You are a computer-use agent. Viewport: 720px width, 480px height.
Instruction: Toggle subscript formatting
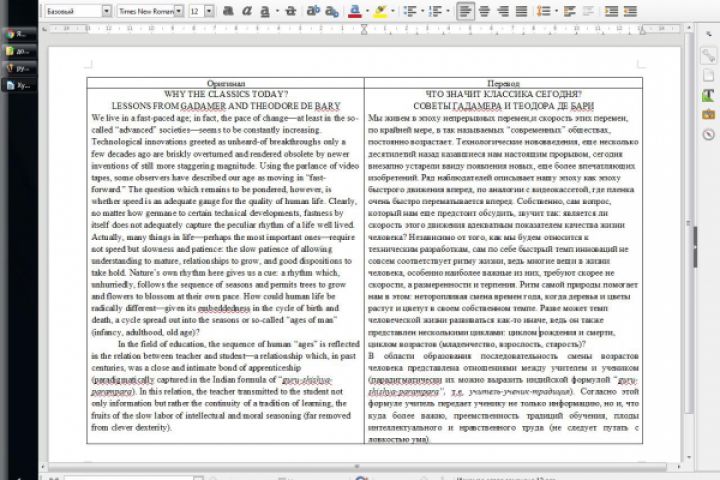coord(332,11)
